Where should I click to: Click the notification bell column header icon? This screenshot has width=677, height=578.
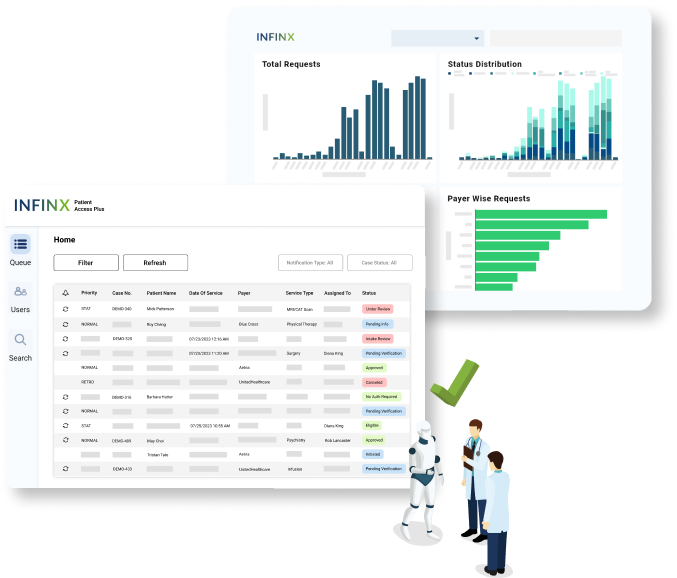click(x=66, y=293)
